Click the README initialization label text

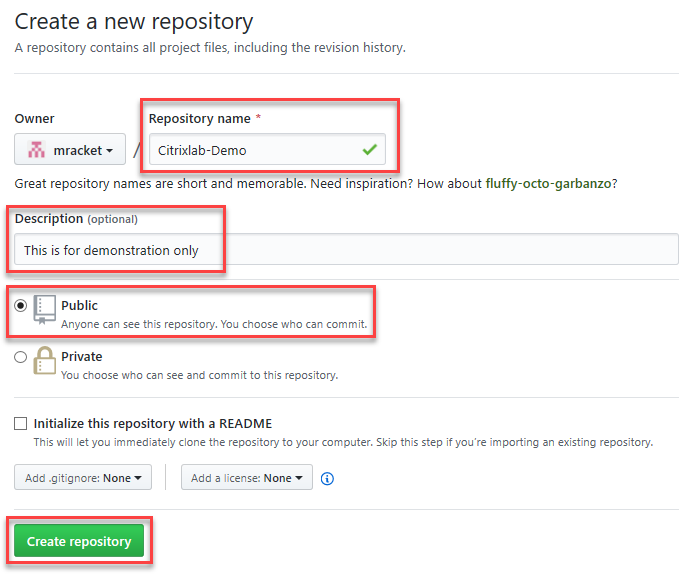(x=153, y=423)
